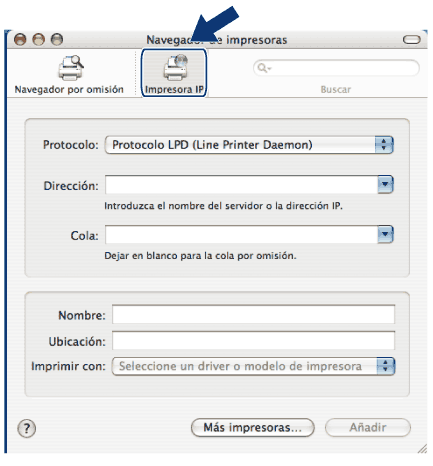Click into the Dirección text field
433x466 pixels.
pos(242,185)
